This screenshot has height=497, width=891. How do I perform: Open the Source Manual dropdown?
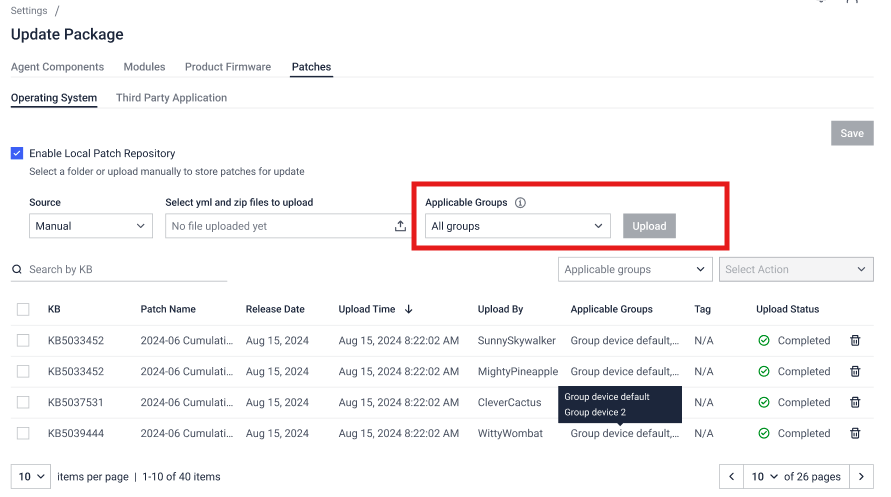[90, 227]
